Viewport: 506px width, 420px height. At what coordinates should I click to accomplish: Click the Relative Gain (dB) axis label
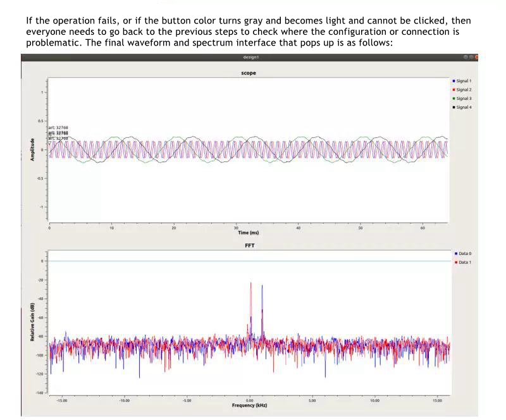pos(32,324)
